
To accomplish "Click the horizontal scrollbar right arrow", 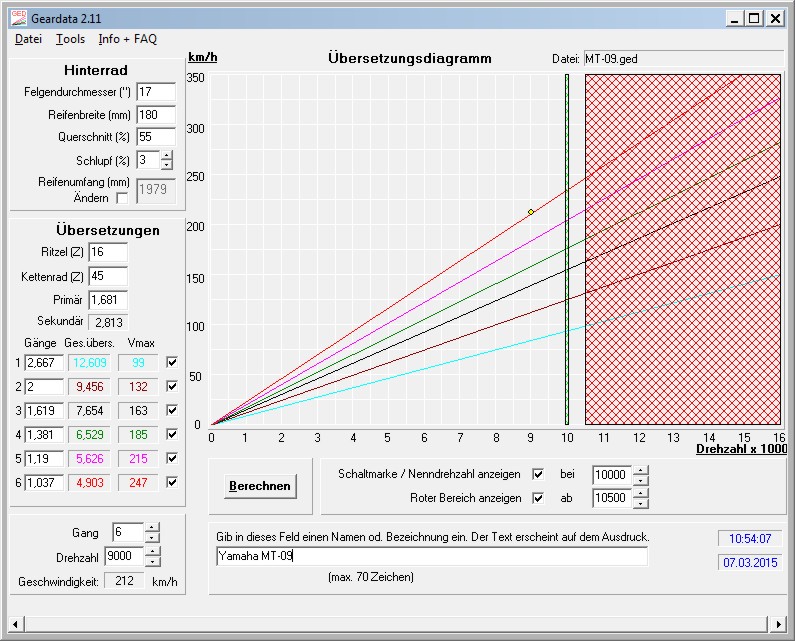I will pos(778,624).
